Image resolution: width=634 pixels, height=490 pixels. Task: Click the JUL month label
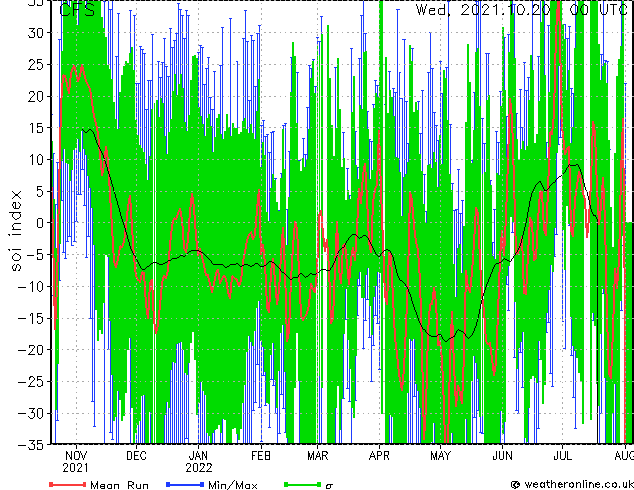(562, 456)
